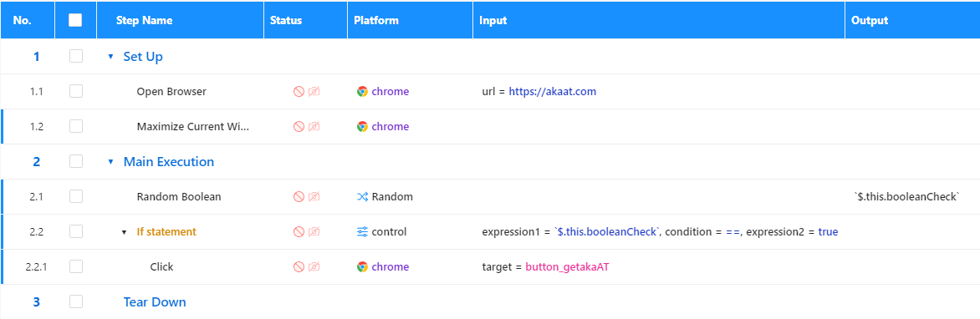Screen dimensions: 980x319
Task: Select the Tear Down section row
Action: pos(490,301)
